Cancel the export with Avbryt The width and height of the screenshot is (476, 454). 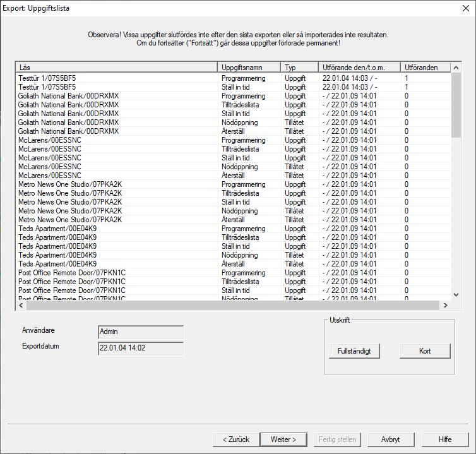point(390,439)
